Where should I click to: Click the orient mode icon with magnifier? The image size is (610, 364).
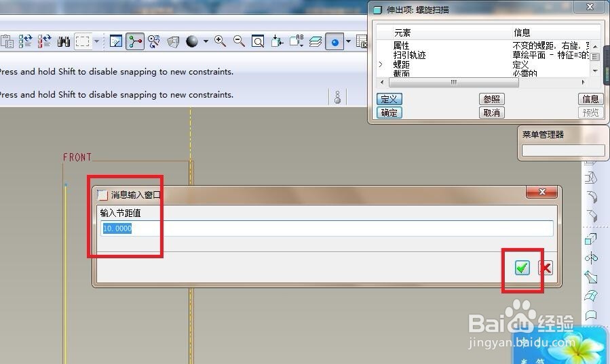click(x=154, y=41)
